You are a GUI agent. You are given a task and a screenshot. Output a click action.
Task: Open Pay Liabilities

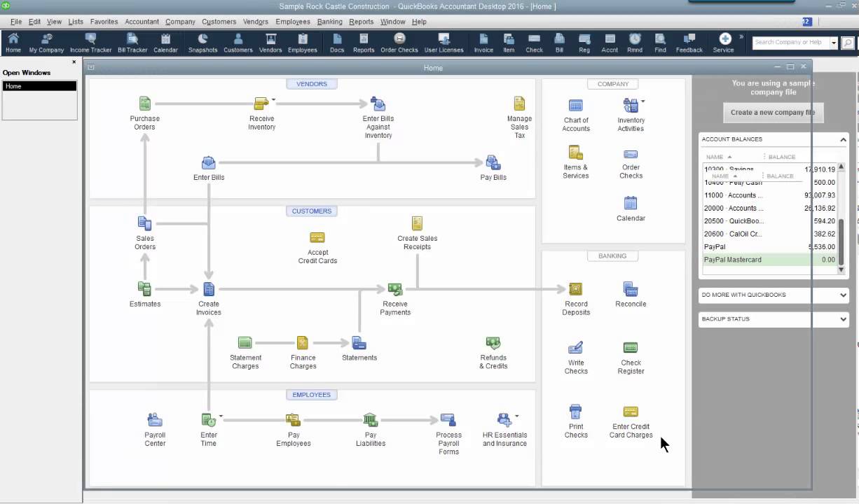pos(371,420)
